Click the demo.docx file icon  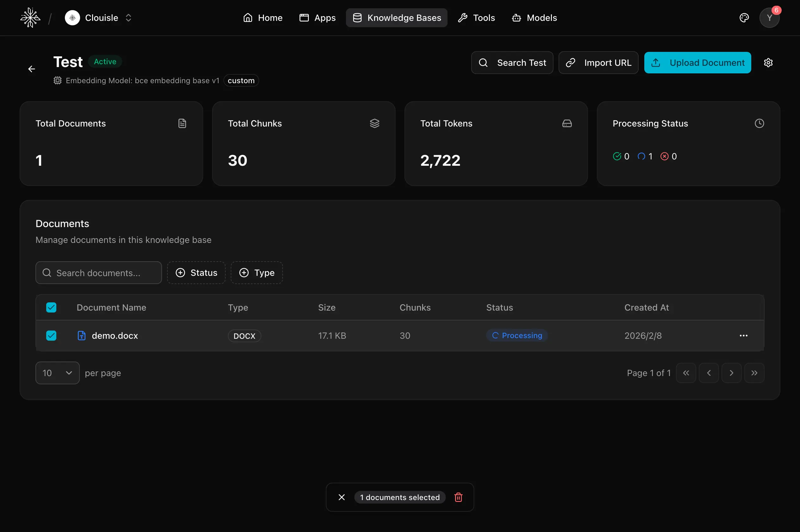coord(81,336)
